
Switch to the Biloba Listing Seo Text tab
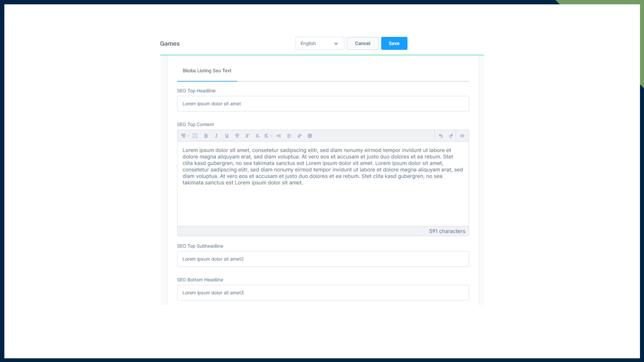point(207,71)
